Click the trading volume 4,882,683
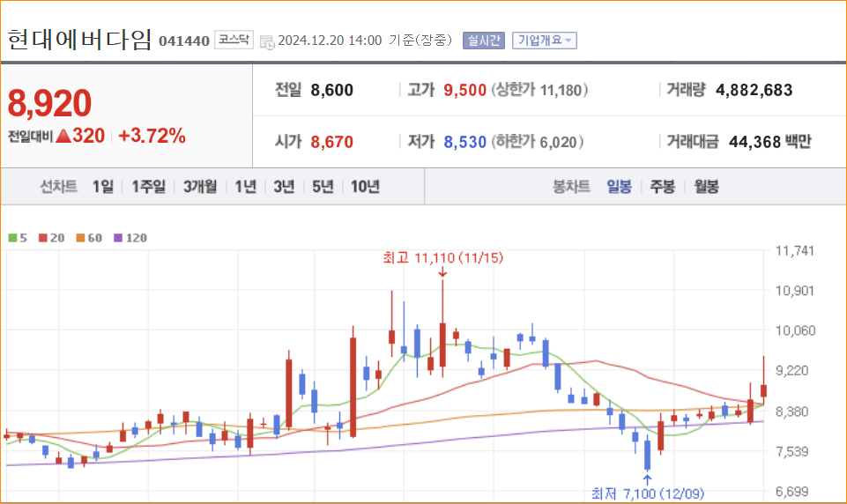 754,90
